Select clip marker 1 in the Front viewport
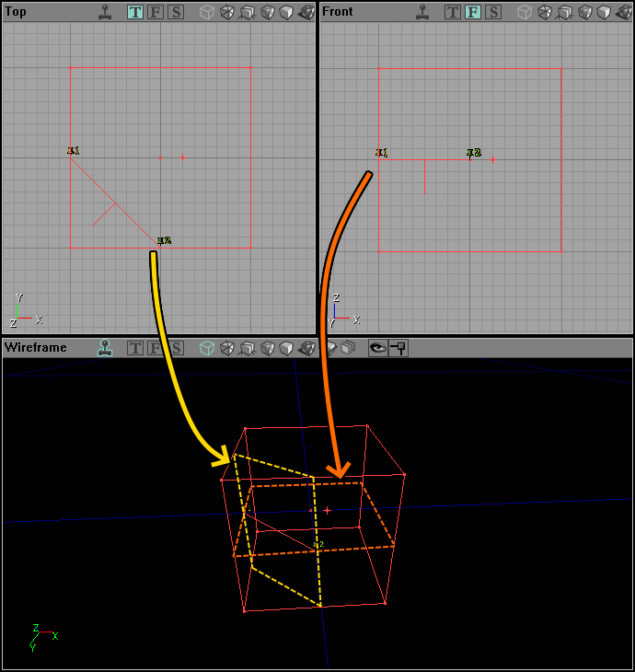635x672 pixels. click(x=382, y=153)
